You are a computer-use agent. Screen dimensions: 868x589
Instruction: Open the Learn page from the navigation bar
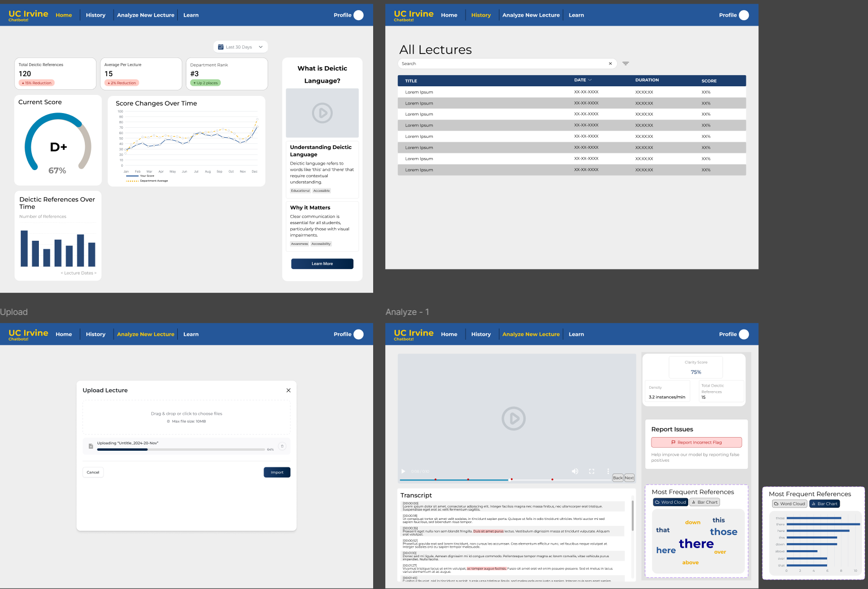tap(190, 15)
